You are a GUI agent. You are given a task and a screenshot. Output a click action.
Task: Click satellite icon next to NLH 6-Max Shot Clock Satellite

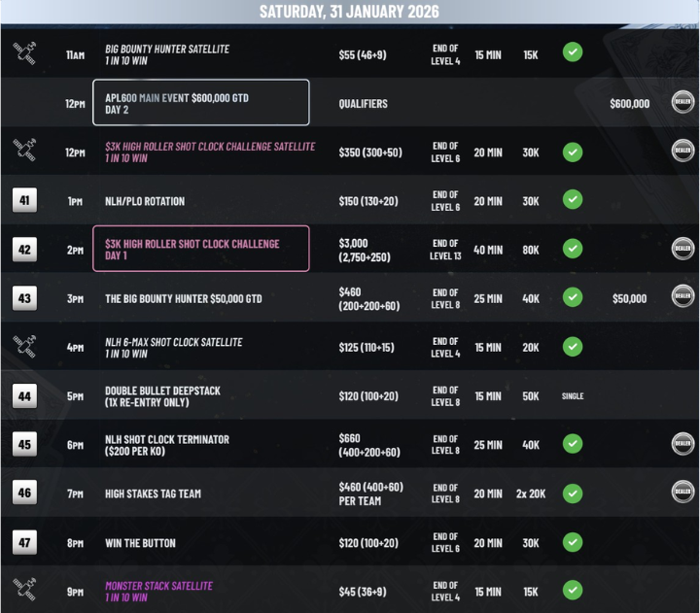coord(25,347)
